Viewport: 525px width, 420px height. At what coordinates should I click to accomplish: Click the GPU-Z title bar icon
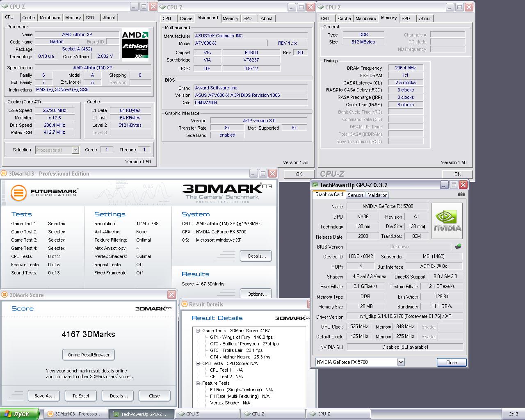(x=315, y=185)
